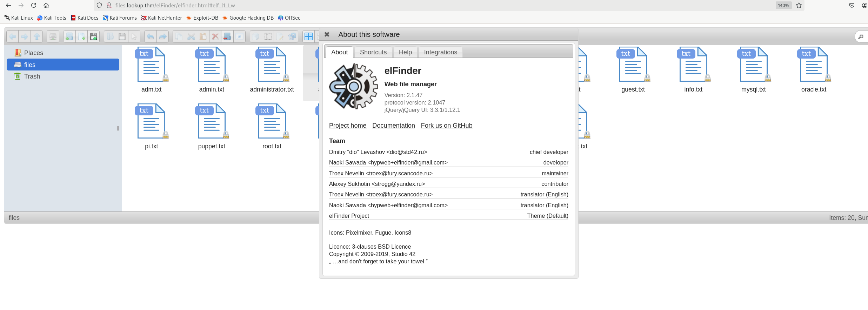The width and height of the screenshot is (868, 310).
Task: Reload the page in the browser
Action: [x=34, y=5]
